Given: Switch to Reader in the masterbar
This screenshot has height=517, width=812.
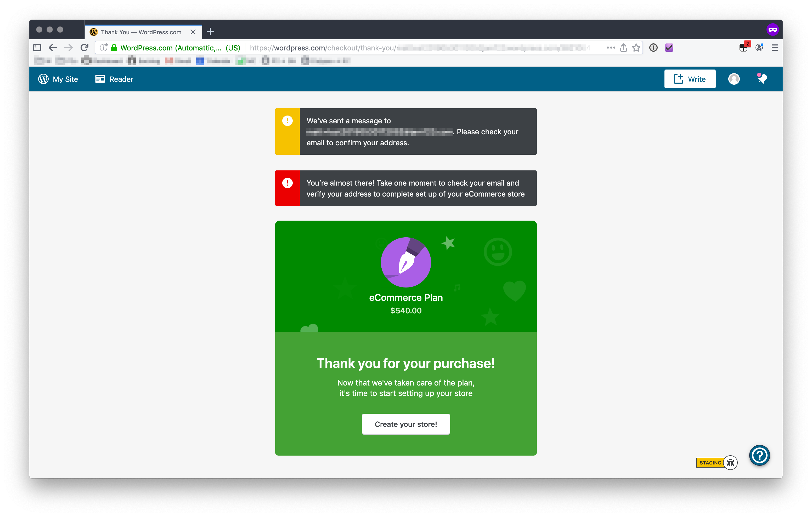Looking at the screenshot, I should click(x=114, y=79).
